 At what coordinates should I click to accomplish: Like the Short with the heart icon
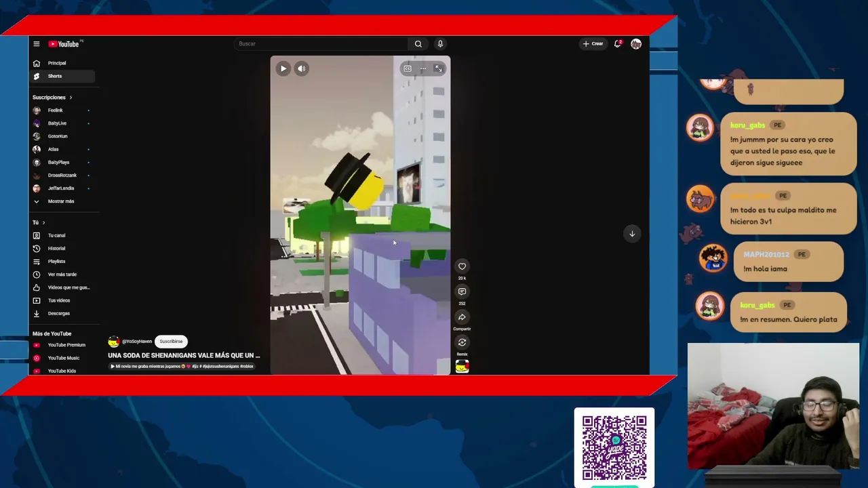[462, 266]
